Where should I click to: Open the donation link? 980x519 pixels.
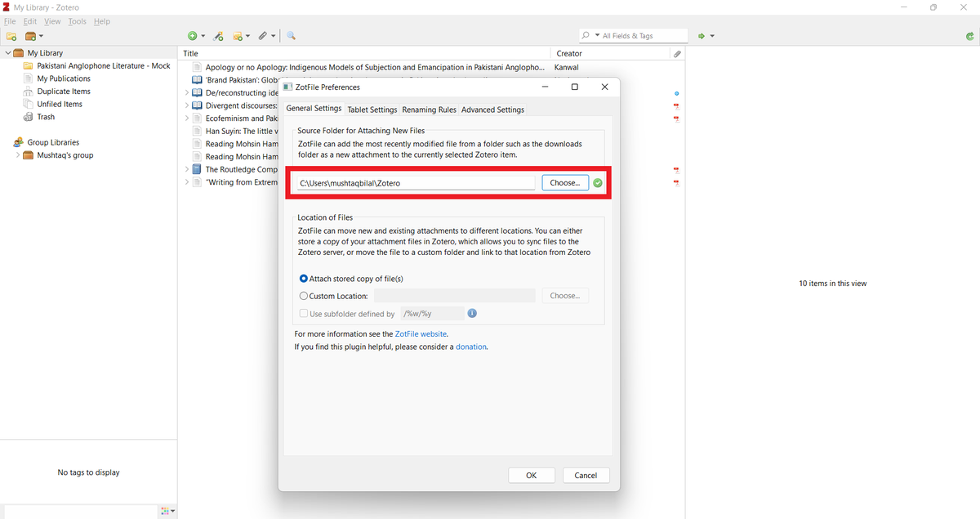coord(471,347)
